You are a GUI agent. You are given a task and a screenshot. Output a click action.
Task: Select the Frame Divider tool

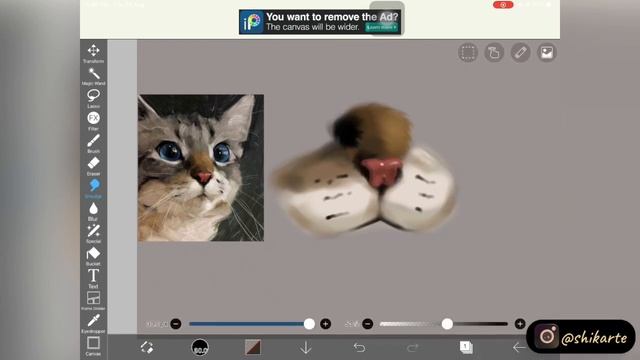coord(93,301)
